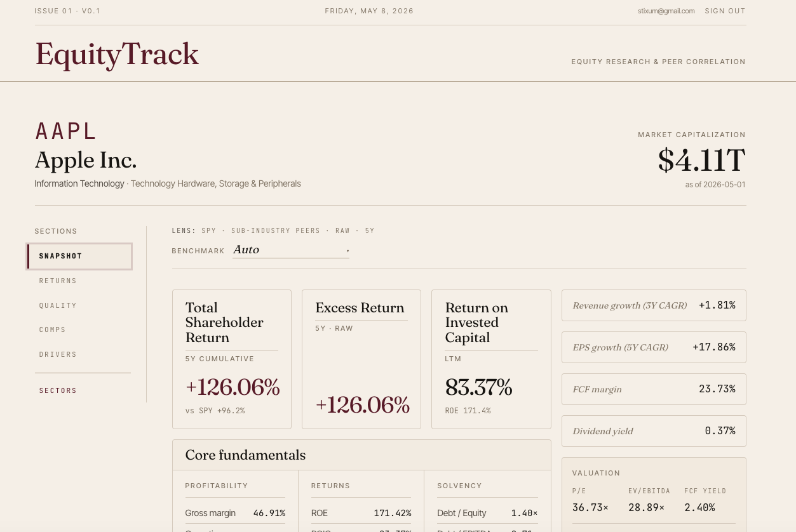Click the Debt / Equity 1.40× row

[487, 513]
